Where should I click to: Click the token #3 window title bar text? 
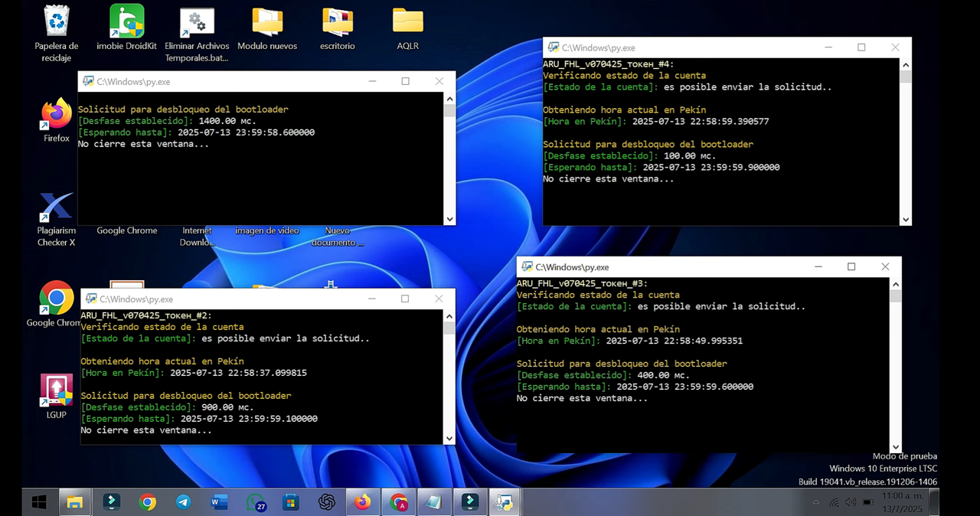click(x=572, y=267)
